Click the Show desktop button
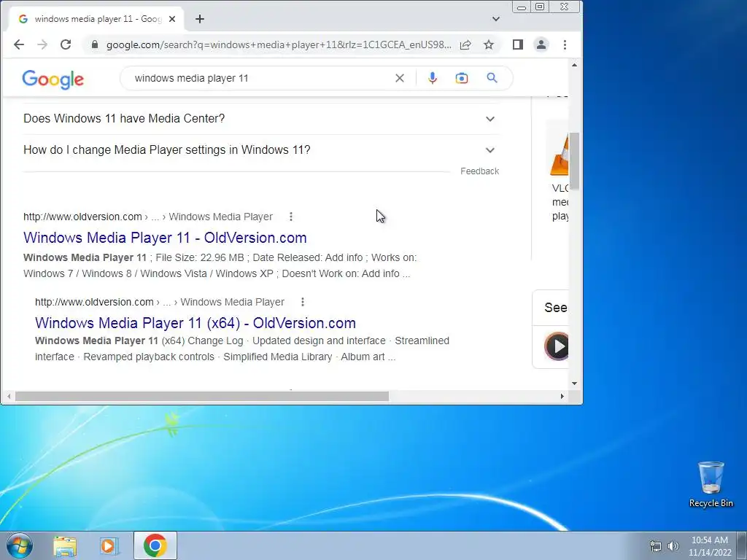The image size is (747, 560). [742, 545]
